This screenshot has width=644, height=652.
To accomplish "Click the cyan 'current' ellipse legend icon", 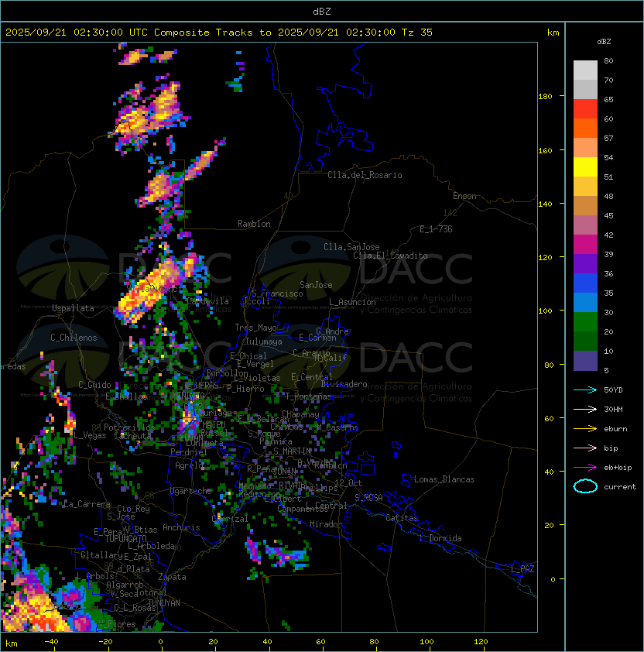I will coord(585,486).
